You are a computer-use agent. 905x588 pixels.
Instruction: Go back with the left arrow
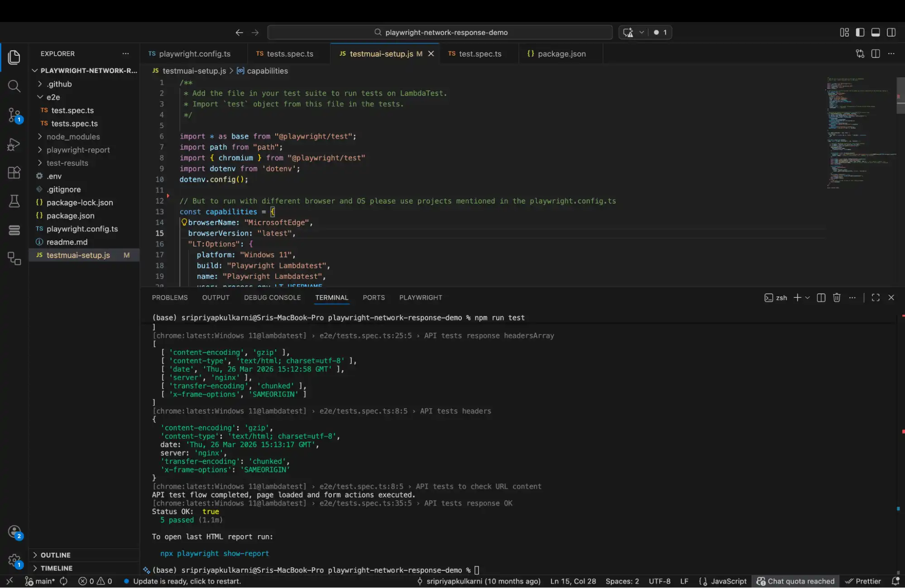tap(239, 33)
